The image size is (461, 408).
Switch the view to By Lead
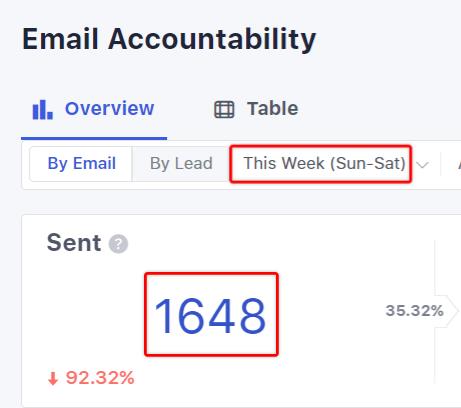pos(181,164)
